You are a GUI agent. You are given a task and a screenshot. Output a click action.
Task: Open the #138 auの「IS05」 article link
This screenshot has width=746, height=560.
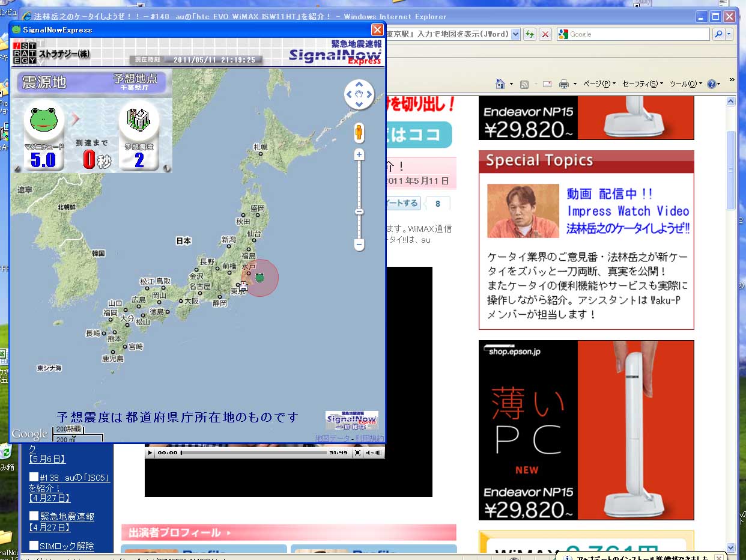point(70,482)
